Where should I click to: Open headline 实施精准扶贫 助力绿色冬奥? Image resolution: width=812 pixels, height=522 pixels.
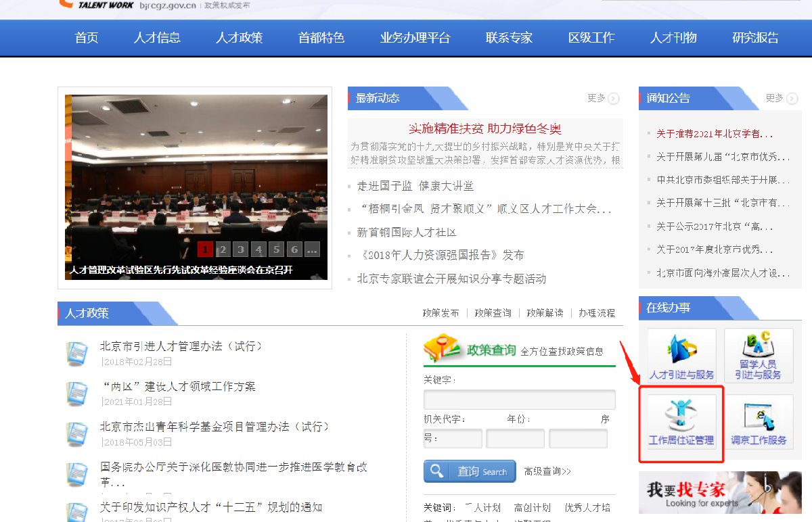[x=485, y=128]
